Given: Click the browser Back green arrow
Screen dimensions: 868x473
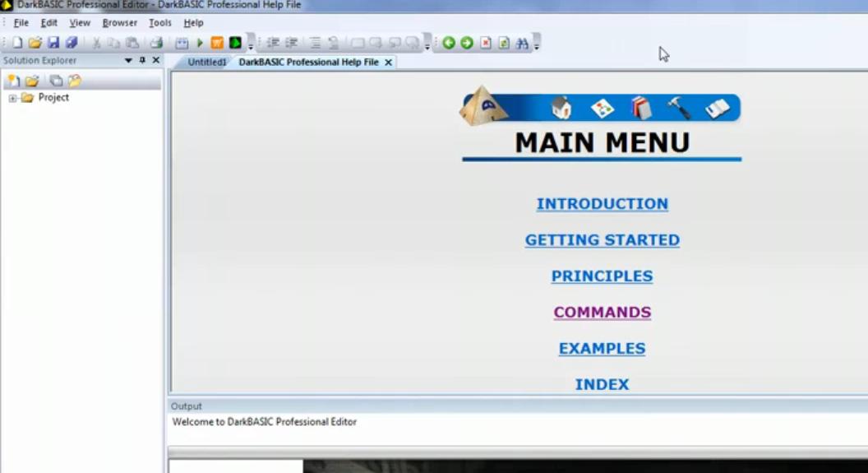Looking at the screenshot, I should point(449,43).
